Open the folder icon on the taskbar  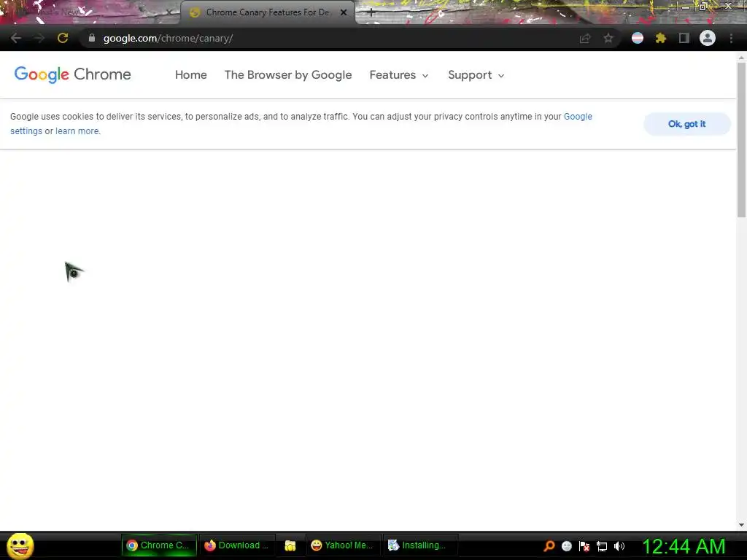point(290,545)
